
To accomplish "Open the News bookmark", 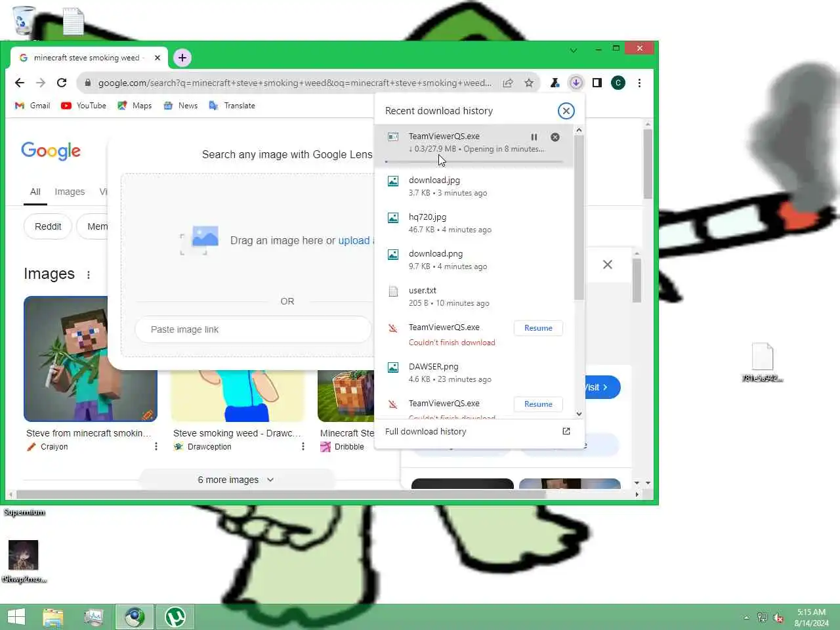I will (180, 106).
